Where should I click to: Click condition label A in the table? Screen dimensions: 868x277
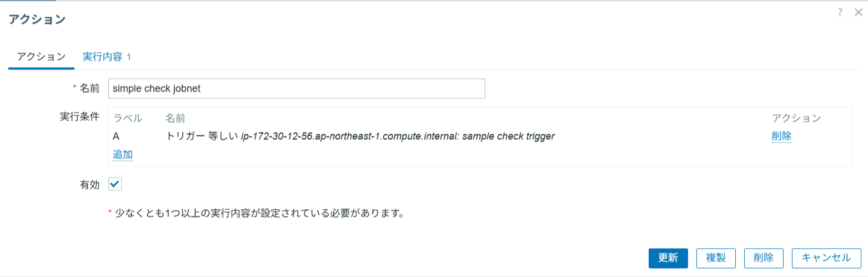[x=116, y=136]
